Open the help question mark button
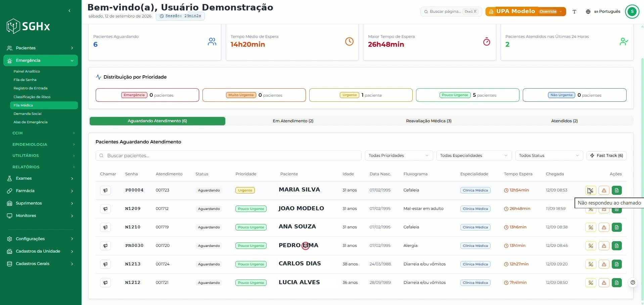644x305 pixels. coord(633,282)
